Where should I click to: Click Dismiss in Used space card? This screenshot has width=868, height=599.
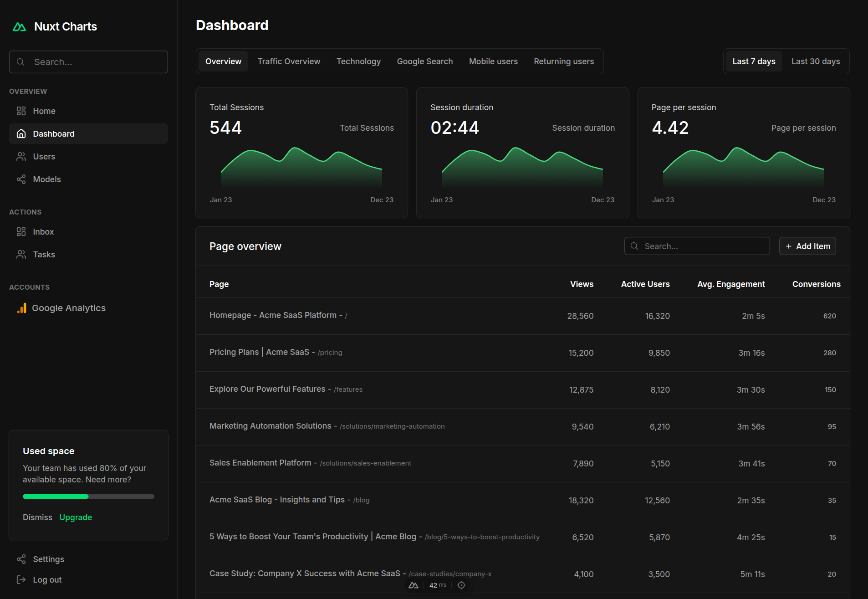pyautogui.click(x=37, y=517)
